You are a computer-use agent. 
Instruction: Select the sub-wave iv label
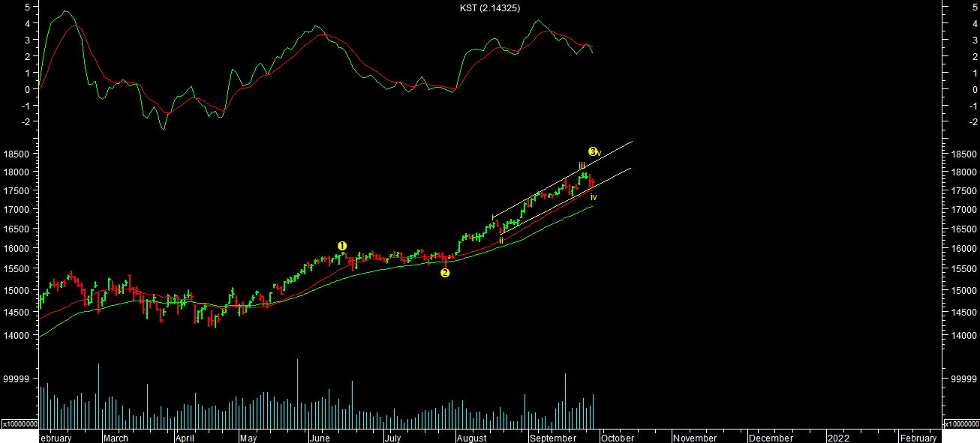[x=594, y=197]
